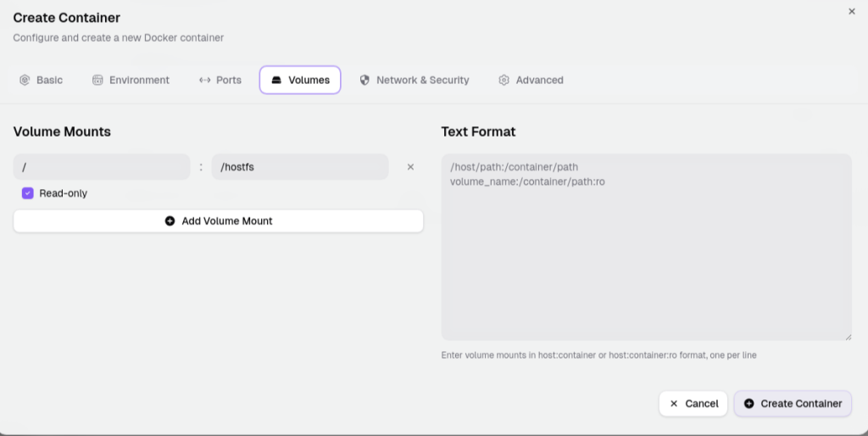The width and height of the screenshot is (868, 436).
Task: Click the Add Volume Mount button
Action: (218, 221)
